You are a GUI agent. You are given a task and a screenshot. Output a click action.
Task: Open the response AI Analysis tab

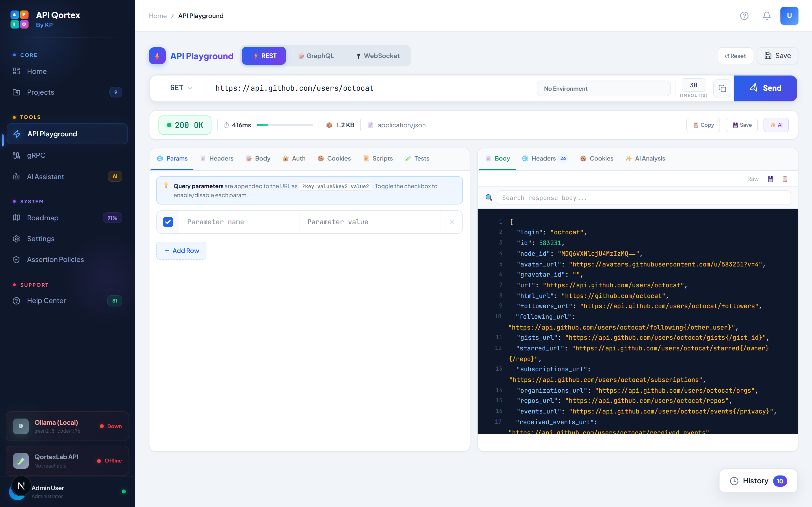(x=645, y=159)
